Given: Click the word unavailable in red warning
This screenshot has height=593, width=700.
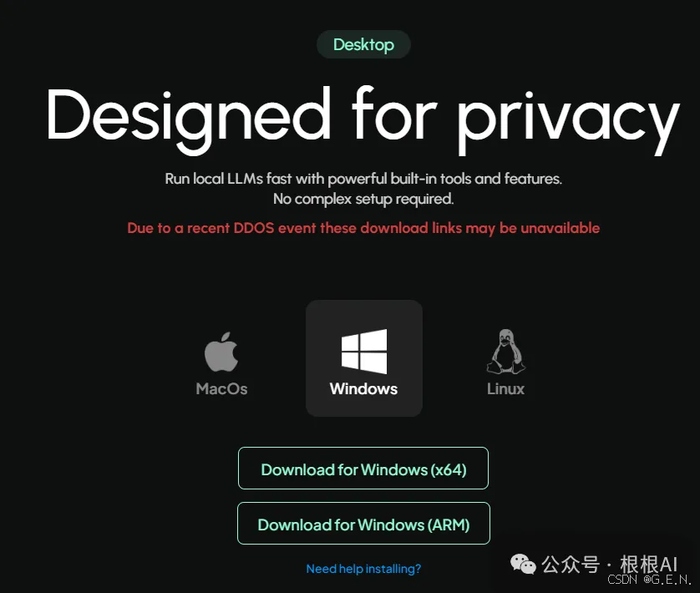Looking at the screenshot, I should tap(561, 228).
